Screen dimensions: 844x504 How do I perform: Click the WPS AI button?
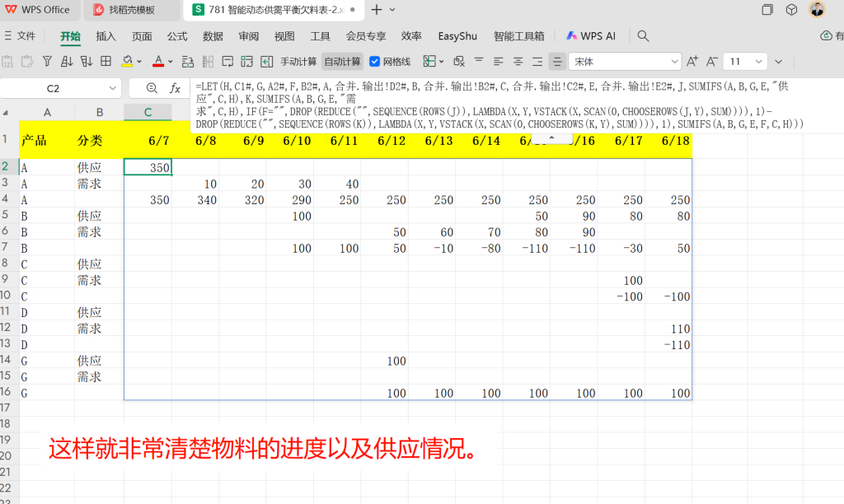[x=590, y=36]
